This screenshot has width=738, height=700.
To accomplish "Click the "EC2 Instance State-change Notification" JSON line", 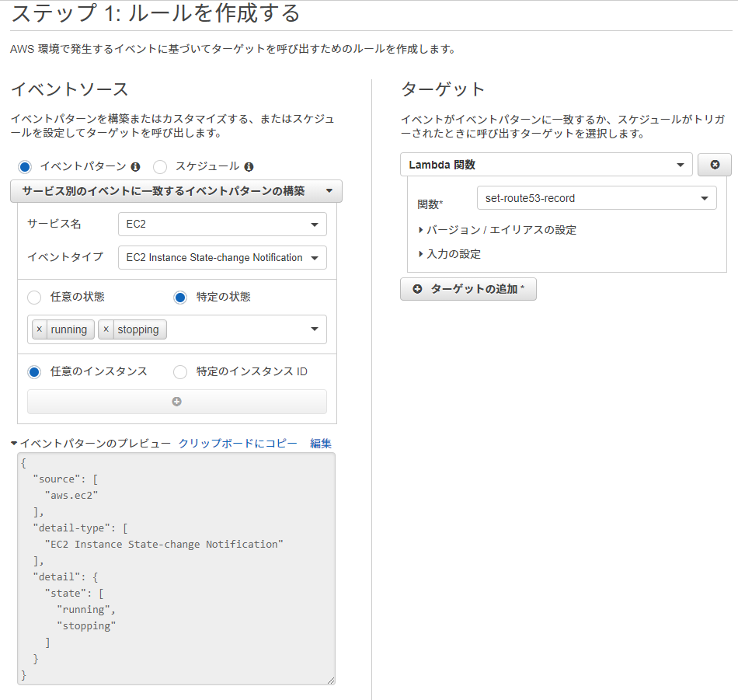I will (164, 544).
